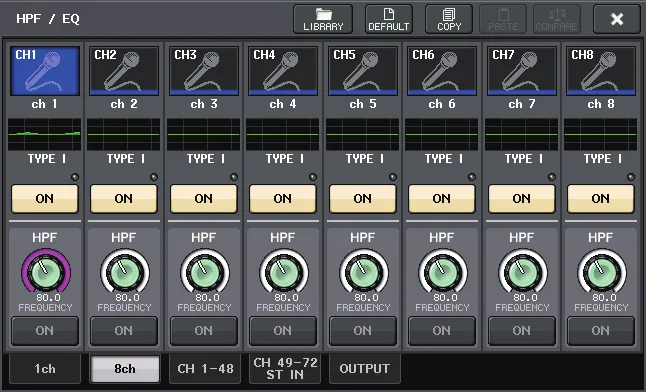Click the ch 4 channel name label
646x392 pixels.
coord(283,104)
